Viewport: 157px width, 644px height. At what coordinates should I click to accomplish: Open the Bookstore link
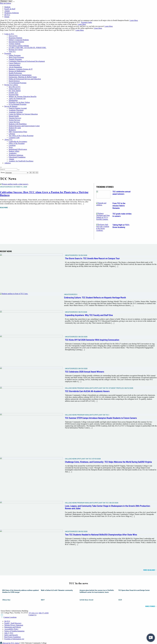click(x=12, y=130)
